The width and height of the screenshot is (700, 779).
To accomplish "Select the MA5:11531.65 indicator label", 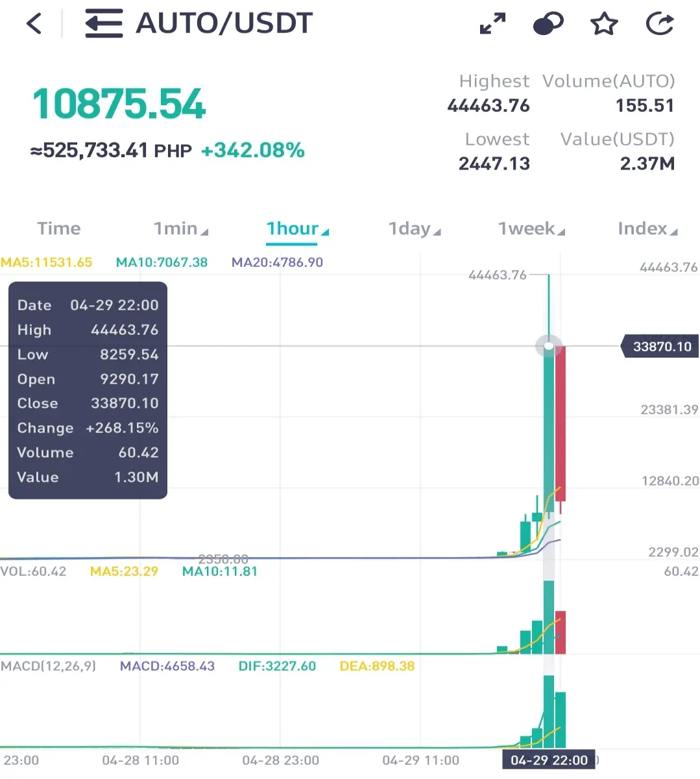I will (47, 262).
